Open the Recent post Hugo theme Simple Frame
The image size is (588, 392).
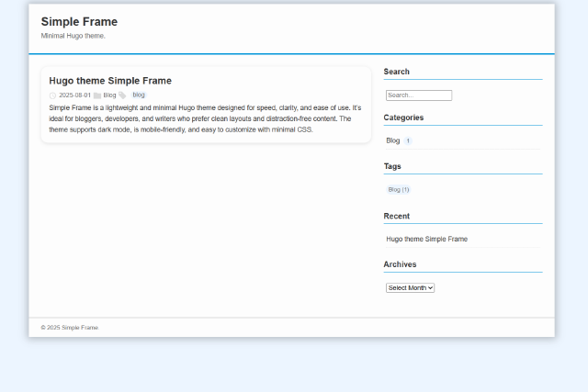[x=426, y=239]
